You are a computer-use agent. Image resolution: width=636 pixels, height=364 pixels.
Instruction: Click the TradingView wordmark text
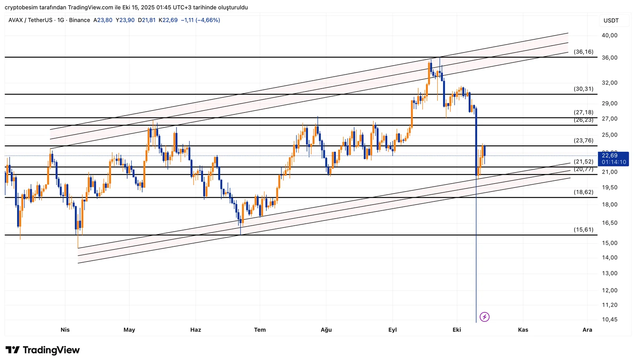point(51,350)
